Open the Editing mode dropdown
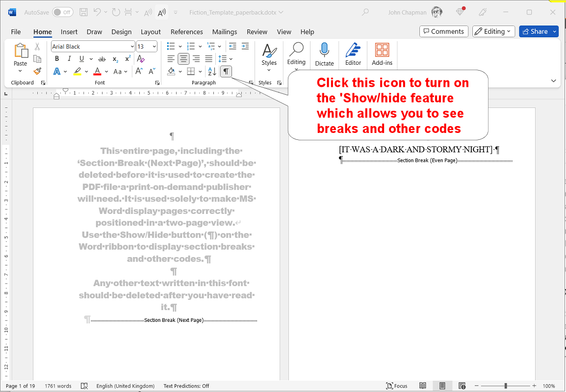Image resolution: width=566 pixels, height=392 pixels. click(493, 31)
